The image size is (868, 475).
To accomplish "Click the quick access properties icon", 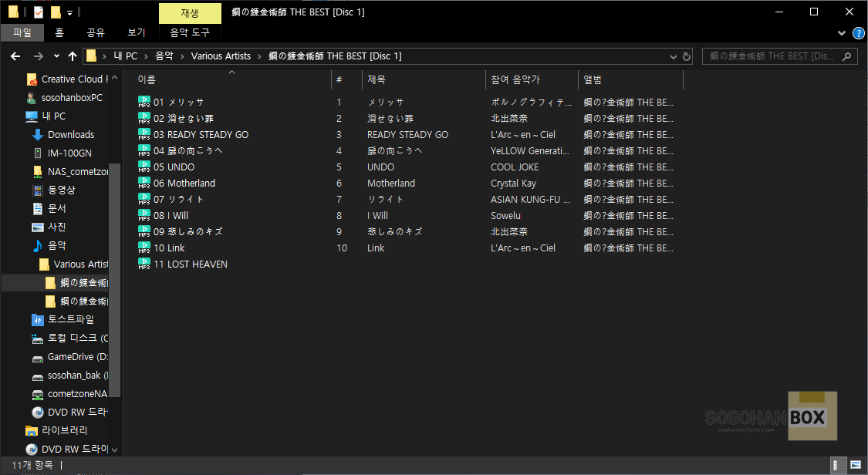I will pyautogui.click(x=39, y=12).
